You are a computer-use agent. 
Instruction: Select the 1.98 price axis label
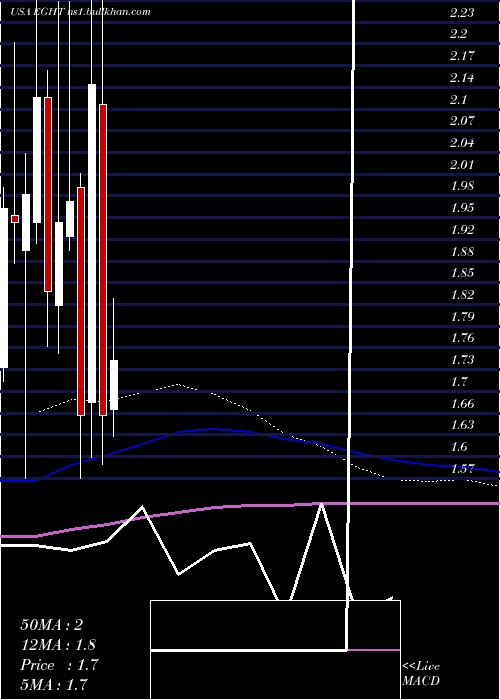462,186
